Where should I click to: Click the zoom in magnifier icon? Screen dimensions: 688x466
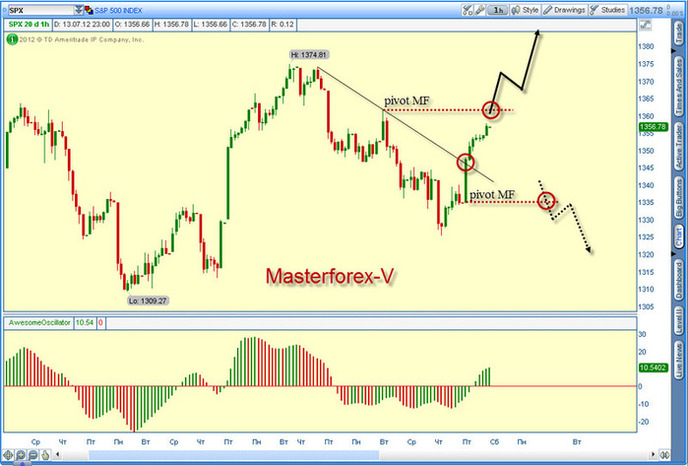(21, 455)
